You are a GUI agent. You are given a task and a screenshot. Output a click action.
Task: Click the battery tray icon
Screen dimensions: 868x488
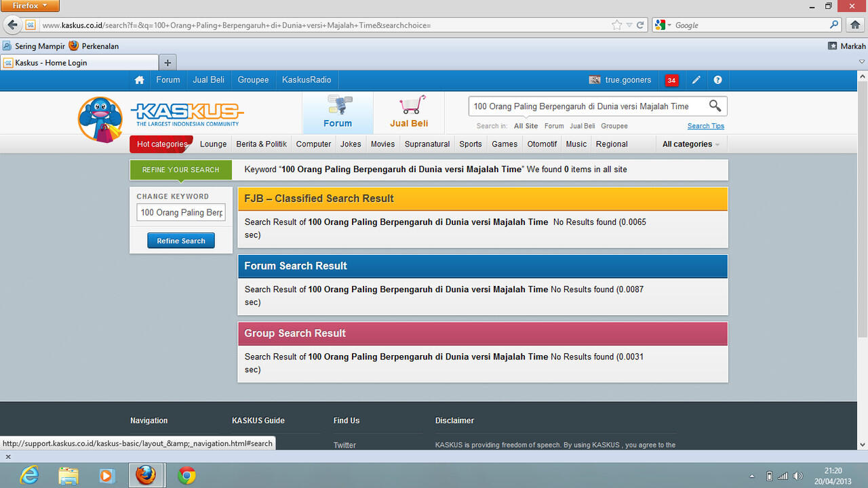pyautogui.click(x=769, y=476)
